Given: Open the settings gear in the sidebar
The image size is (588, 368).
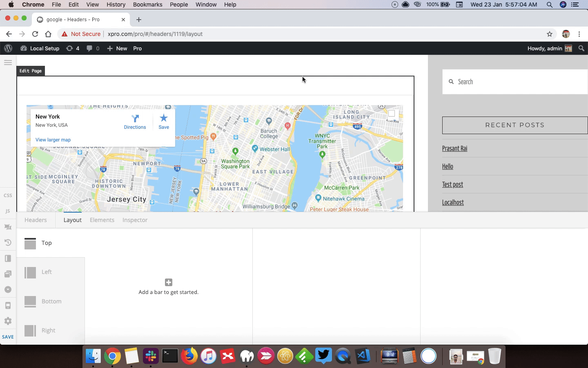Looking at the screenshot, I should tap(8, 321).
